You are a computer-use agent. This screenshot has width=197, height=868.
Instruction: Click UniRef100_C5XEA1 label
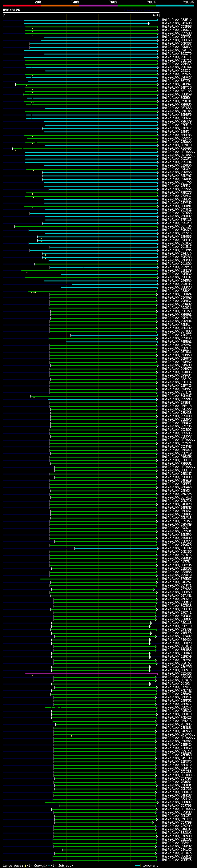[x=177, y=101]
